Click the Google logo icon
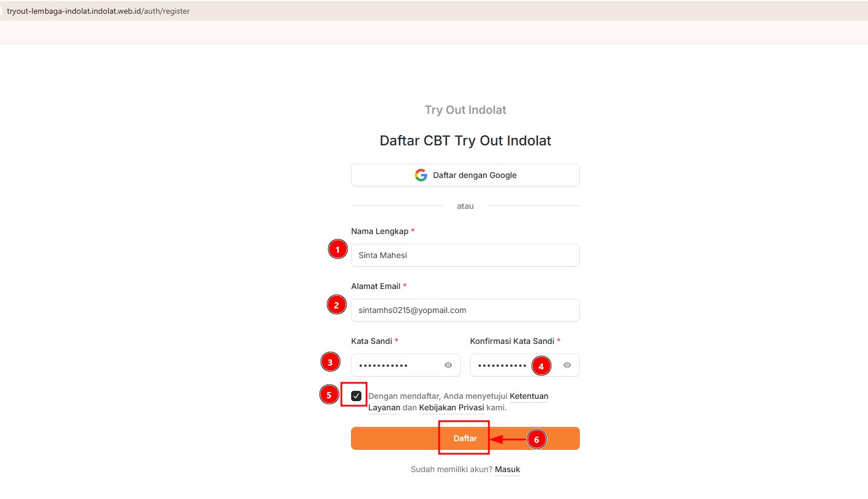The width and height of the screenshot is (868, 499). click(421, 175)
